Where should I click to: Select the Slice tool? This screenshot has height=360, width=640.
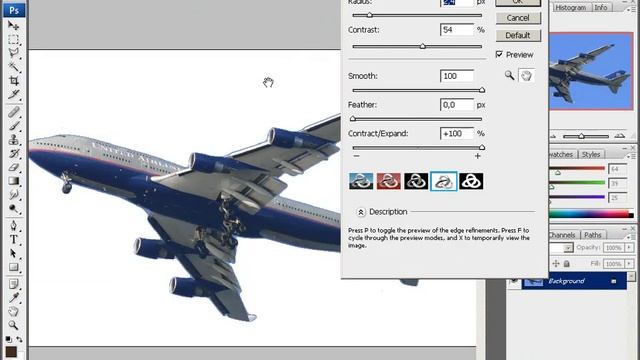click(13, 94)
